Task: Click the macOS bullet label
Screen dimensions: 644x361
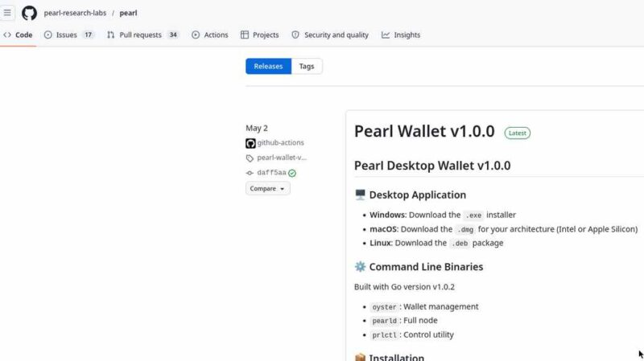Action: (383, 229)
